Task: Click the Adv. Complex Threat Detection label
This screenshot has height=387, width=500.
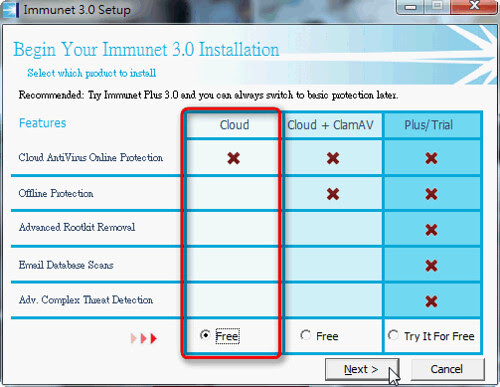Action: pos(86,300)
